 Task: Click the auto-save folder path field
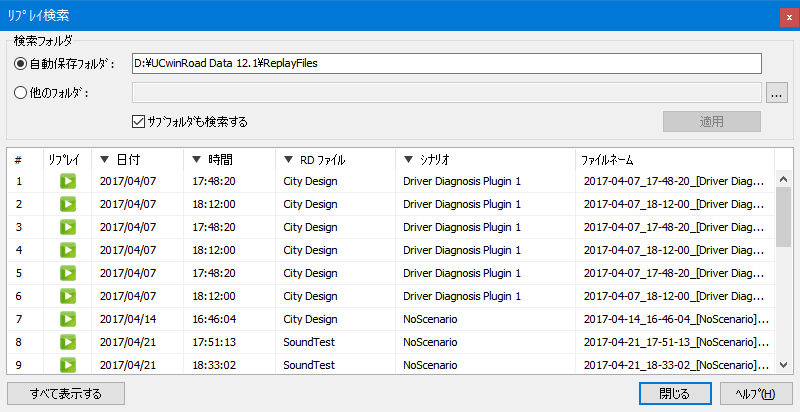[x=447, y=64]
